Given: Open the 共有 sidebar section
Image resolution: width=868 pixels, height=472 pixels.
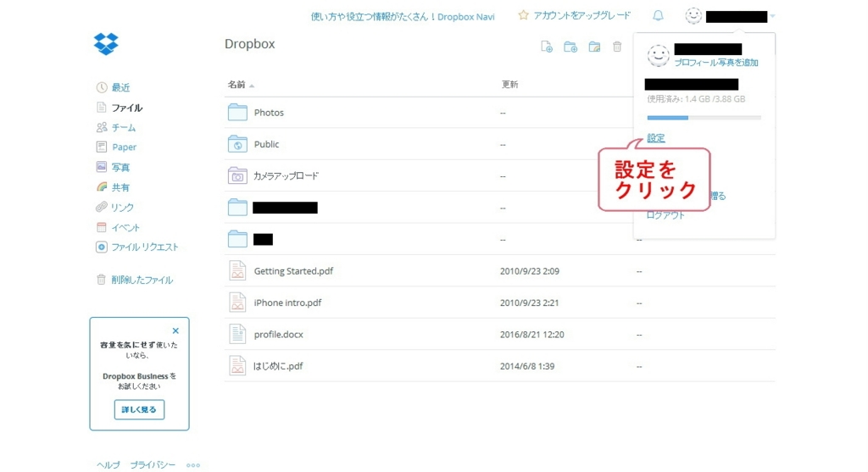Looking at the screenshot, I should [x=120, y=187].
